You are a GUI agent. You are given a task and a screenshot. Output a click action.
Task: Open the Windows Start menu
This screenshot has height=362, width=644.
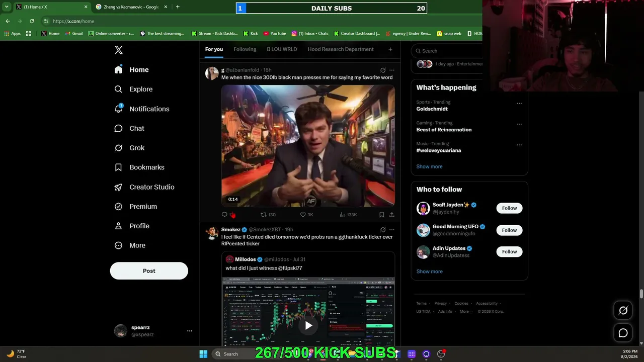203,354
